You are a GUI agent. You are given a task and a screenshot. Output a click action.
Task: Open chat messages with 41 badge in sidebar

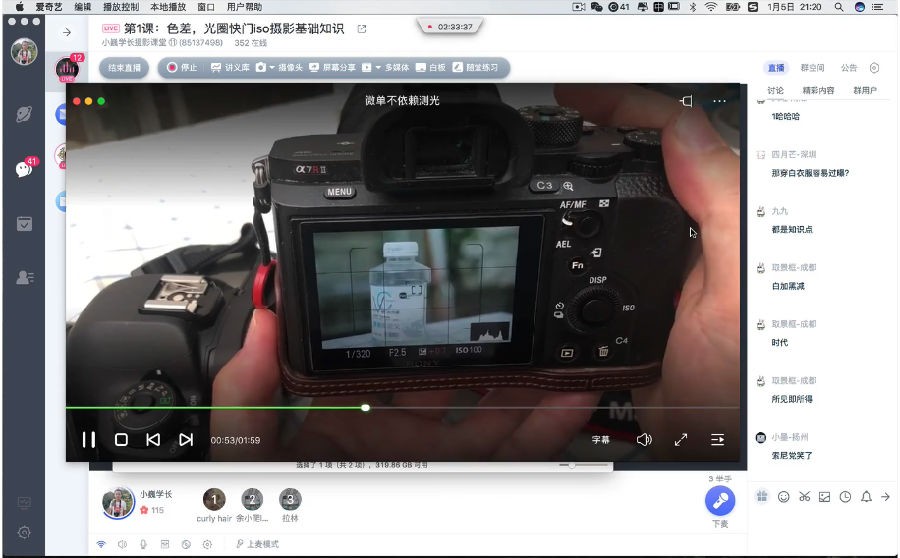(x=24, y=169)
